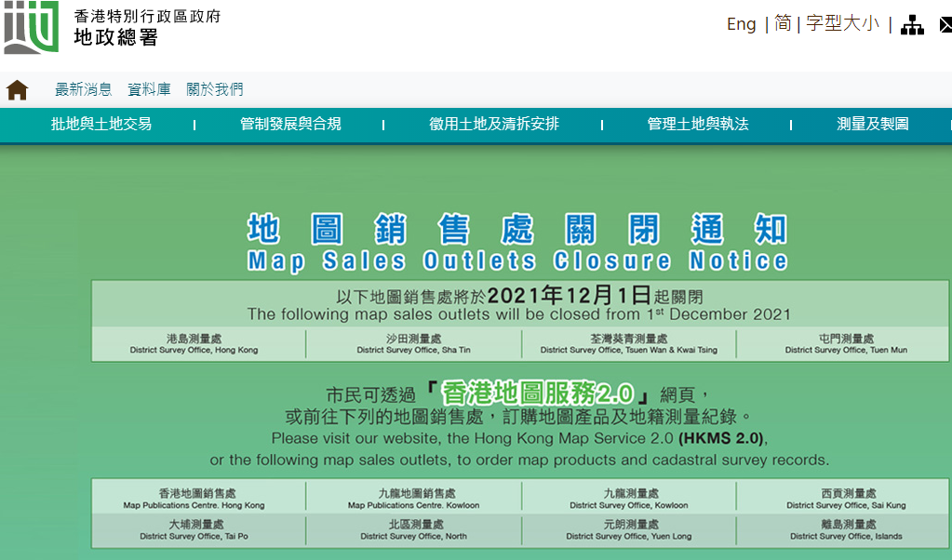The width and height of the screenshot is (952, 560).
Task: Select Map Publications Centre, Hong Kong cell
Action: coord(197,499)
